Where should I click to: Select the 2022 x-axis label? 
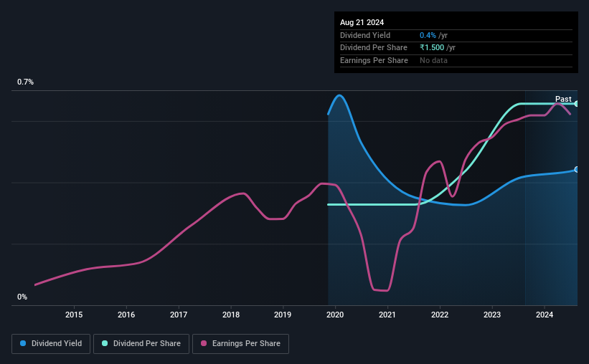(440, 315)
